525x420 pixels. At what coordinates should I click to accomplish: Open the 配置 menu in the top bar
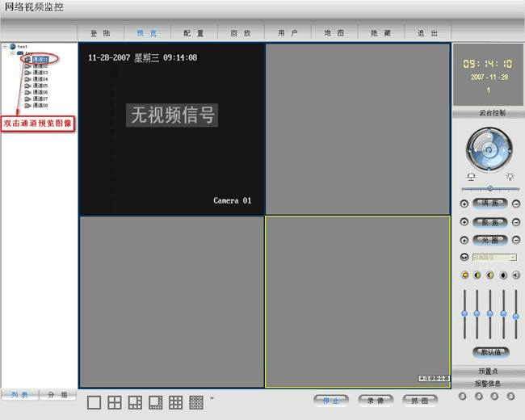[x=194, y=33]
